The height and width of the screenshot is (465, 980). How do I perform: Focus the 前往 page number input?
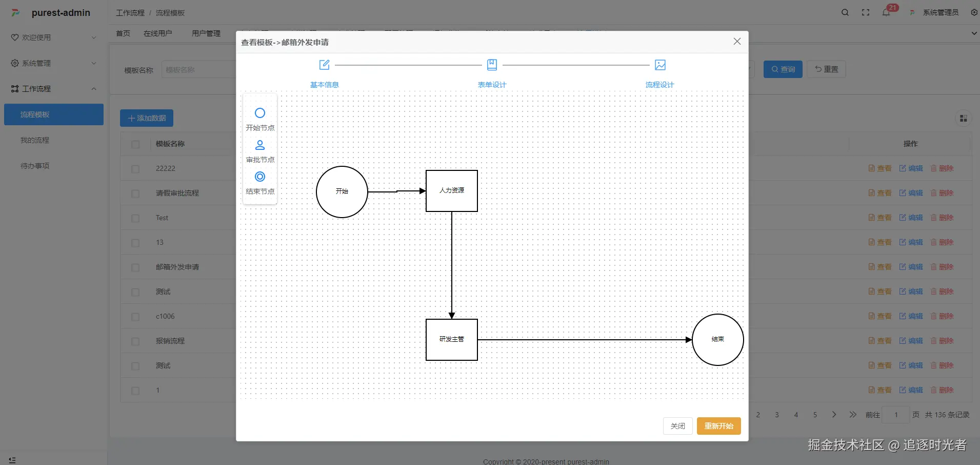click(896, 415)
